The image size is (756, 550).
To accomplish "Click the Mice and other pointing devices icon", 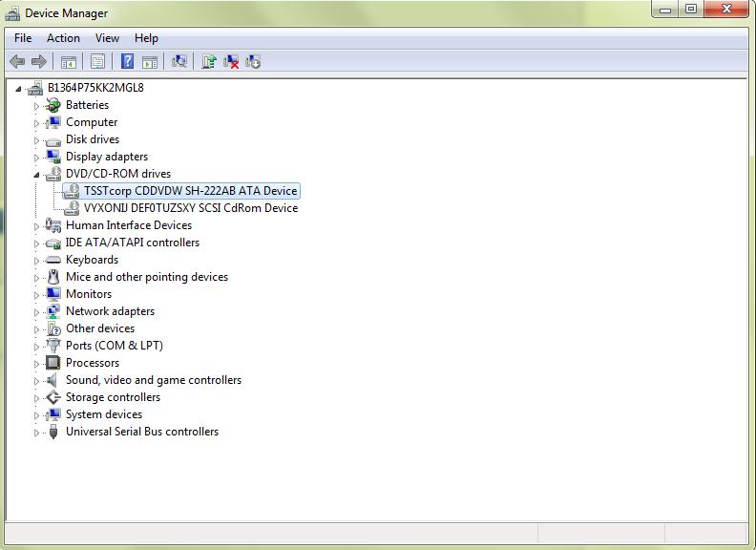I will [x=53, y=277].
